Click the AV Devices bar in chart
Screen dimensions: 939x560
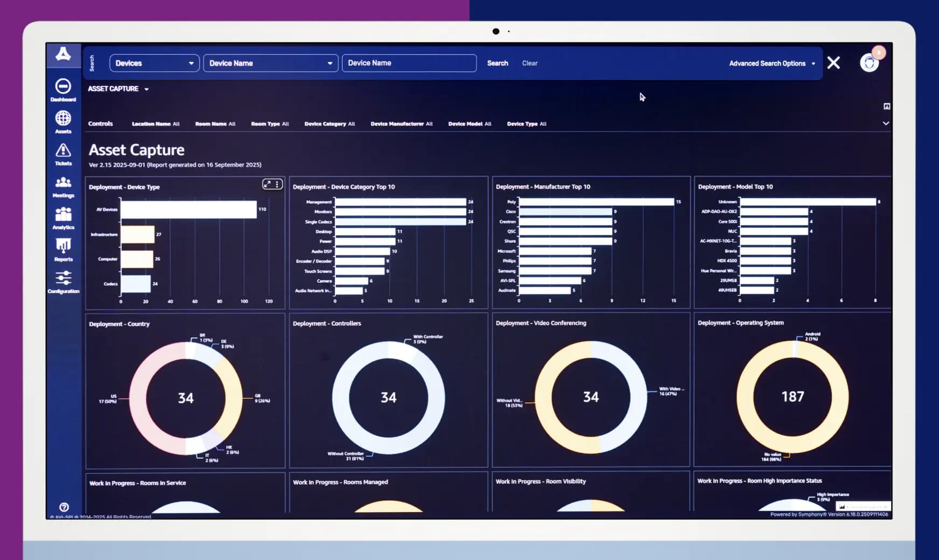pyautogui.click(x=188, y=209)
